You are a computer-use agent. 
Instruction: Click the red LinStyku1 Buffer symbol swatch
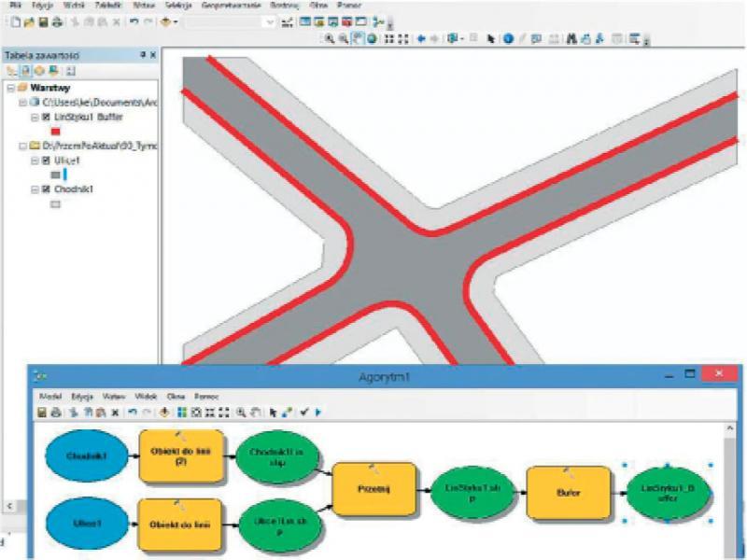point(55,132)
